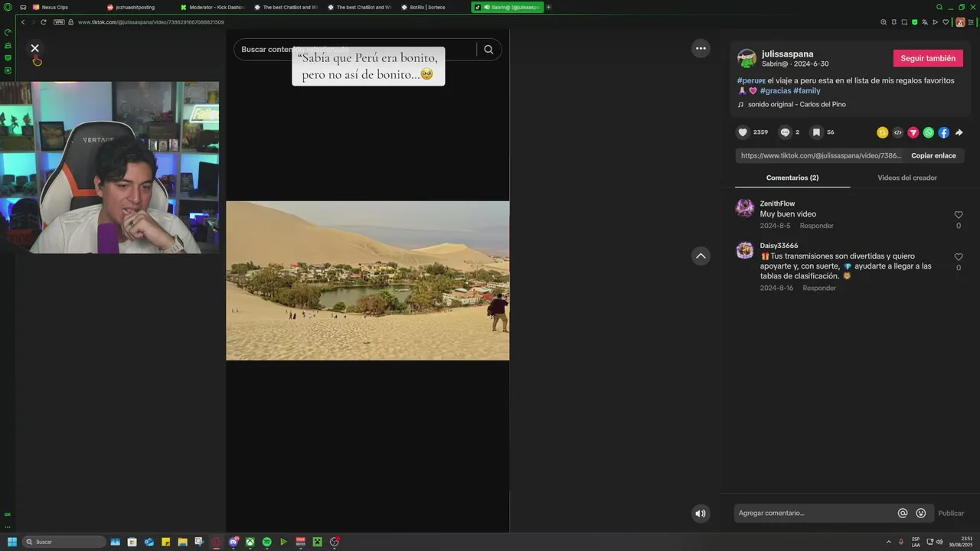Open browser tab search magnifier at top right
980x551 pixels.
coord(939,7)
